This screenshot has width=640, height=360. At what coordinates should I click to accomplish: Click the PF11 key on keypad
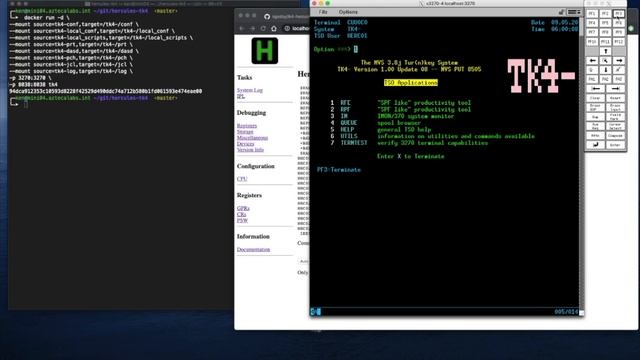[606, 42]
